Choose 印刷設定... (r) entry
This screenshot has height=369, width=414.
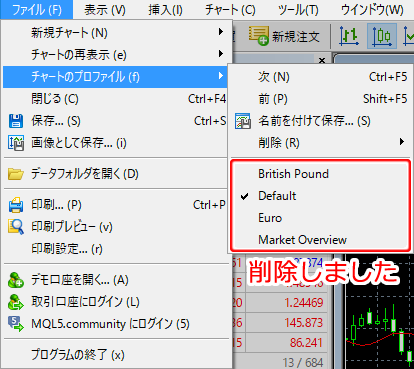point(115,249)
